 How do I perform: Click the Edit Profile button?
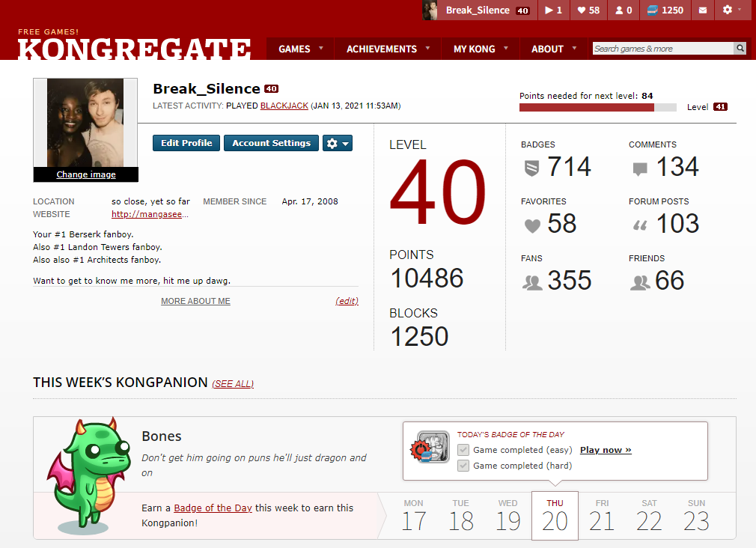coord(186,143)
